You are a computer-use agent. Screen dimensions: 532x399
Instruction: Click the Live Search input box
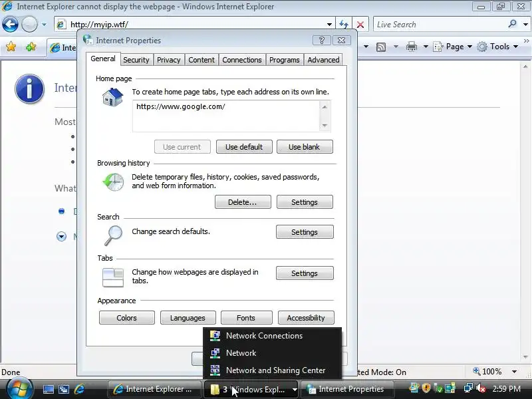pos(440,25)
